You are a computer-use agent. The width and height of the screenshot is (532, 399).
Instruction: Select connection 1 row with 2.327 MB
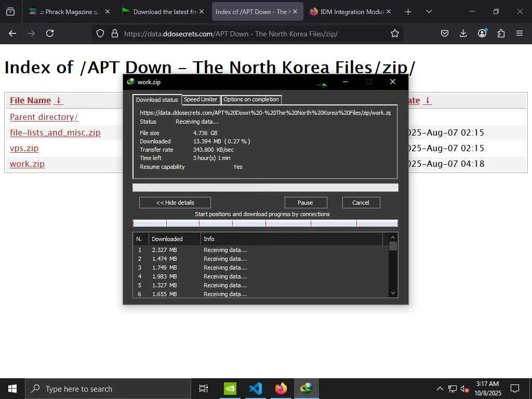click(261, 250)
